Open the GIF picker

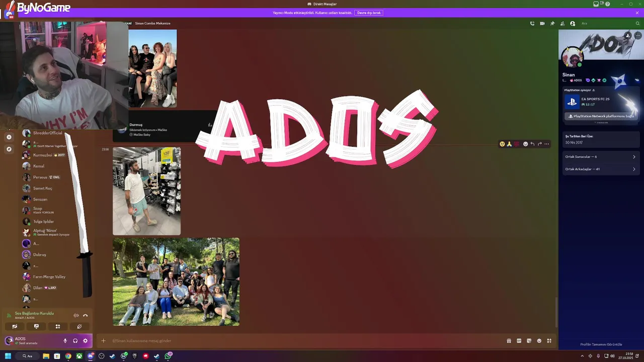[519, 340]
